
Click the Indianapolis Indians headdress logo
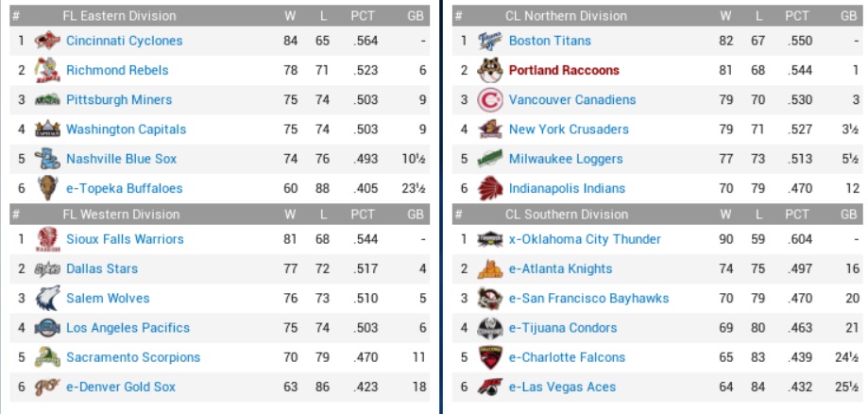pyautogui.click(x=489, y=188)
